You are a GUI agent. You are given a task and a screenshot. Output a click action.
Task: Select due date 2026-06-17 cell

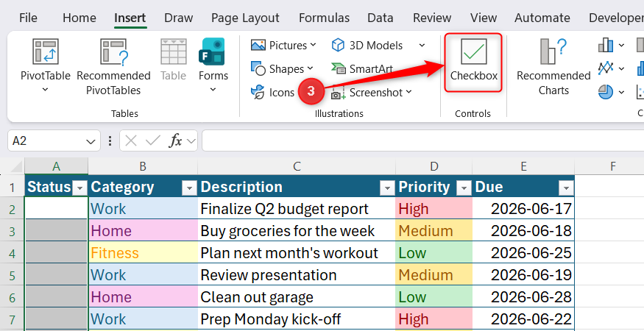point(523,209)
